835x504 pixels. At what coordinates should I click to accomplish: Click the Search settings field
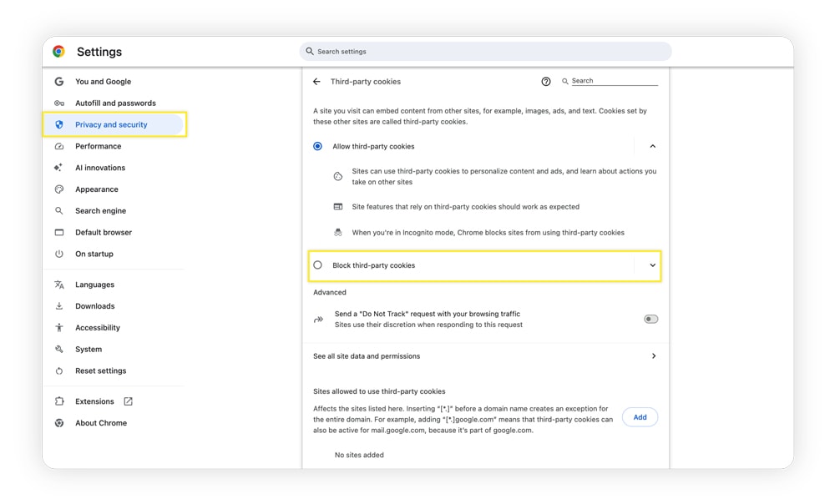484,51
